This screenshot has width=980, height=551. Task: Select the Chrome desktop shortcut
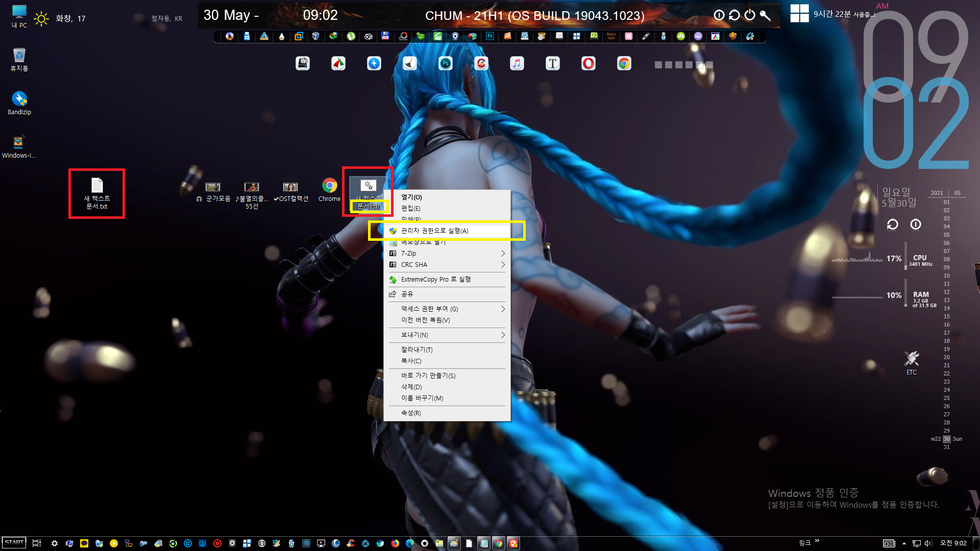pos(329,190)
